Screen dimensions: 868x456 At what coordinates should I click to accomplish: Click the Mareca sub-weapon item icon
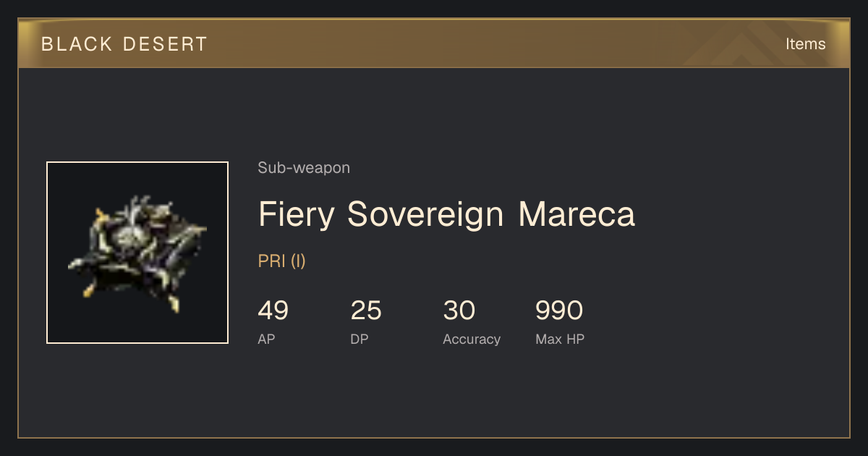[x=137, y=253]
